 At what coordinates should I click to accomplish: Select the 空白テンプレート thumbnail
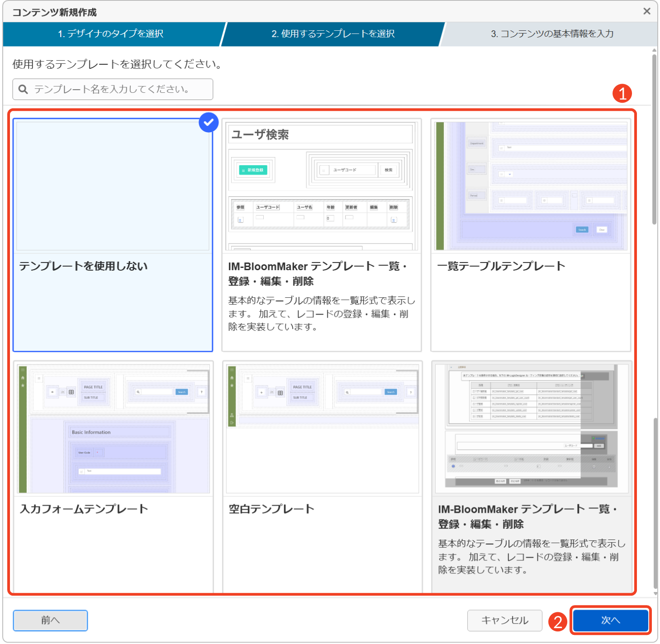(322, 429)
